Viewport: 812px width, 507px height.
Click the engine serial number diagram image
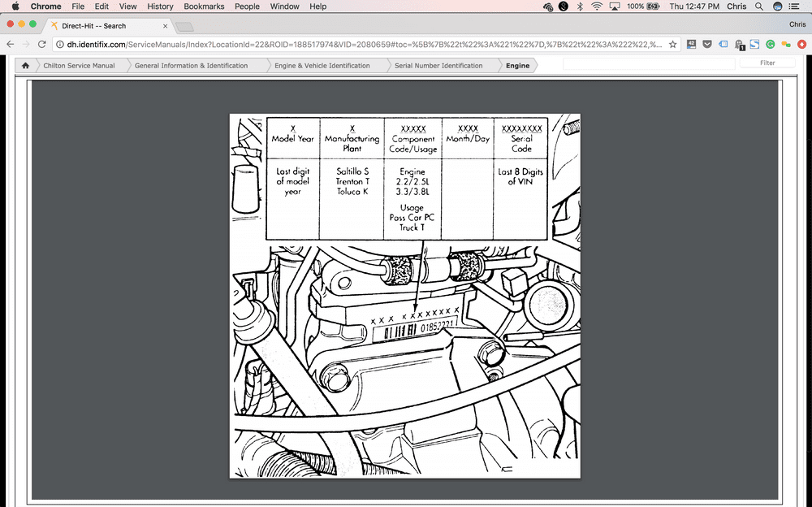(404, 295)
